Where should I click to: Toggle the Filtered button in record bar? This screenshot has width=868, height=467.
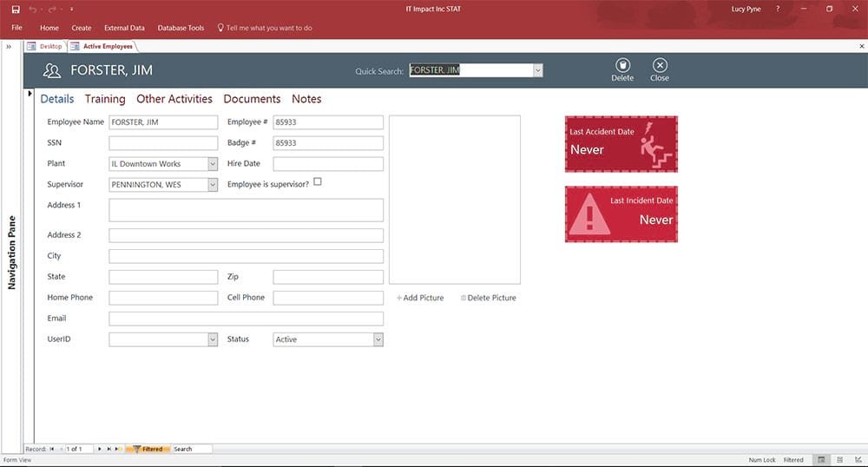coord(148,449)
